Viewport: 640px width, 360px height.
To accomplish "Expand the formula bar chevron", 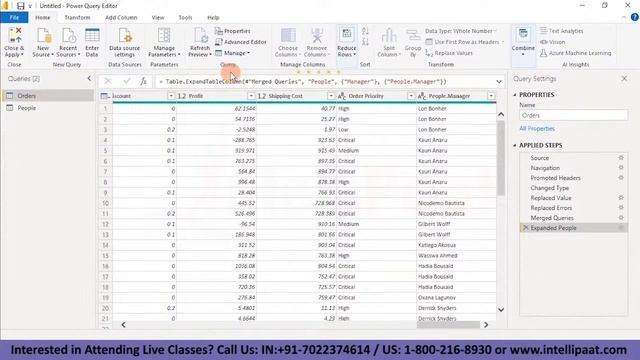I will click(x=499, y=82).
